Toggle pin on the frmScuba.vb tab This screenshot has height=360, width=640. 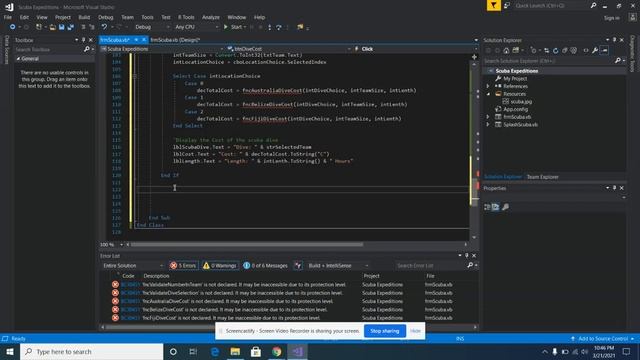pyautogui.click(x=136, y=40)
